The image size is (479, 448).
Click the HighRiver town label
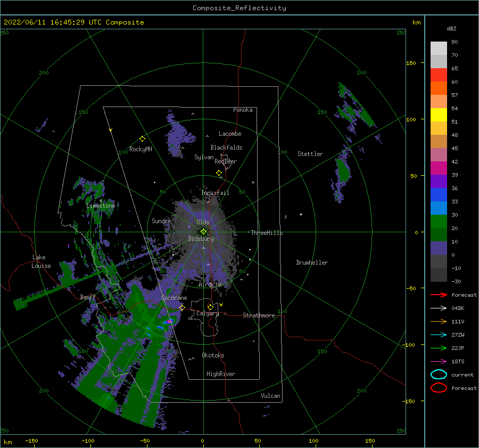[221, 374]
